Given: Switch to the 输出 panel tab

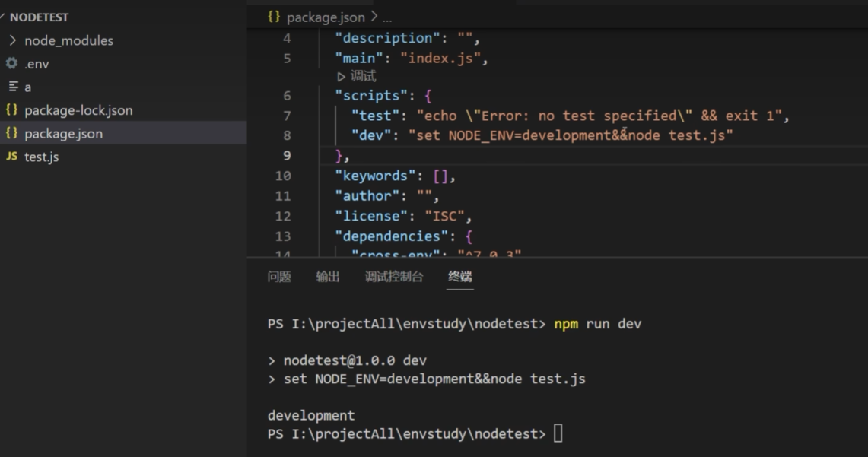Looking at the screenshot, I should 328,277.
